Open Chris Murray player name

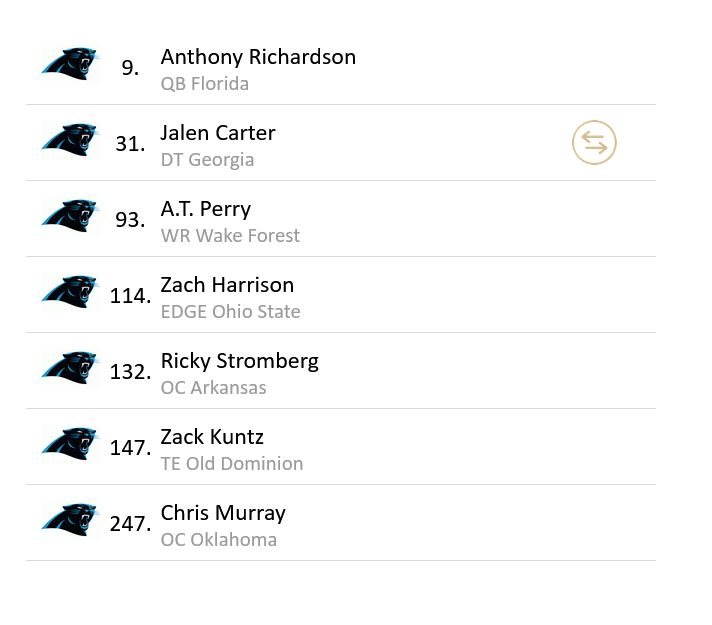point(223,513)
